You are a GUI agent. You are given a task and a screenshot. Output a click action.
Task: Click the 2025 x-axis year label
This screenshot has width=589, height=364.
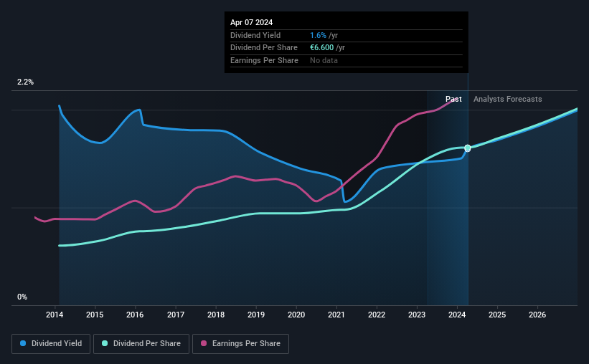(497, 315)
